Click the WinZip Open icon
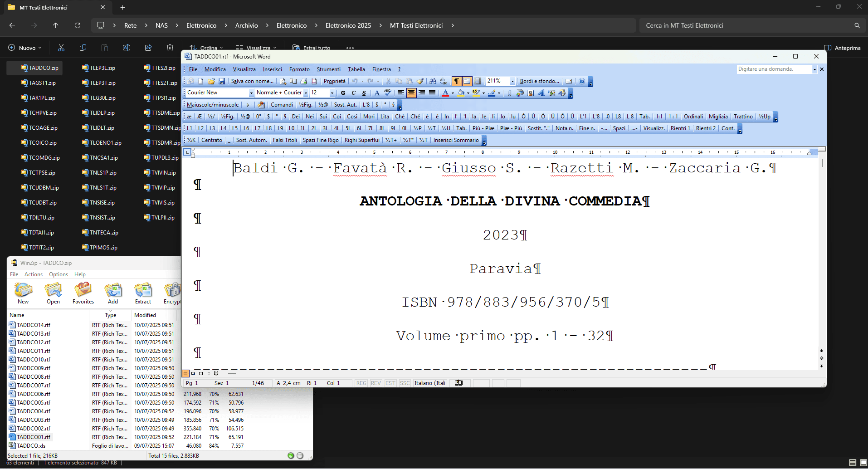868x469 pixels. tap(53, 293)
